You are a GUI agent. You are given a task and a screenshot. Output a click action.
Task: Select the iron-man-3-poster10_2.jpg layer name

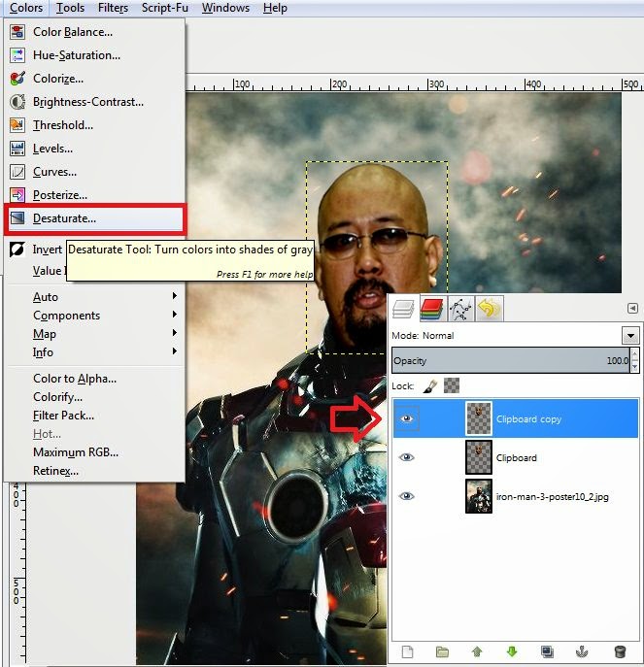(553, 497)
